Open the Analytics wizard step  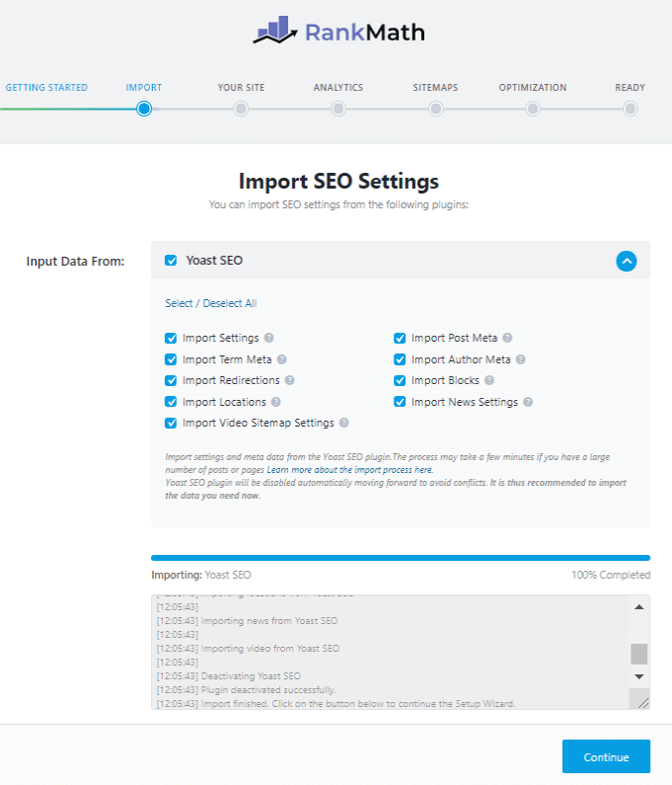click(338, 88)
